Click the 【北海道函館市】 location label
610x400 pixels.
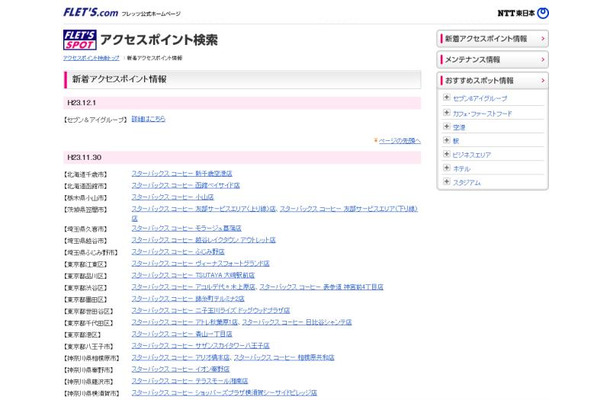tap(85, 186)
